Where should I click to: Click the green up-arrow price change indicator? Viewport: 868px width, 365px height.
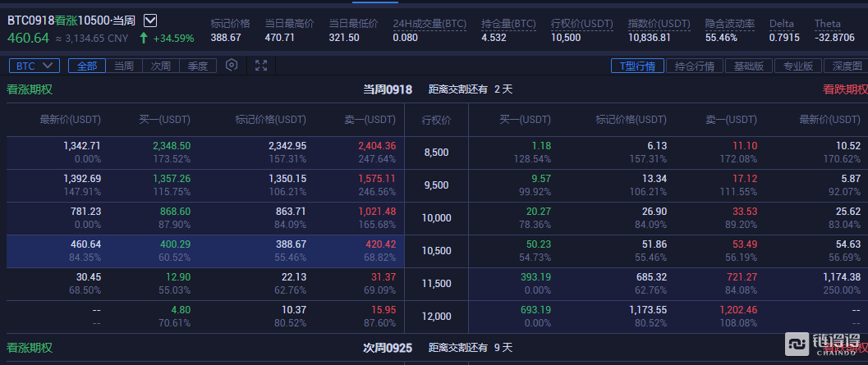(144, 38)
